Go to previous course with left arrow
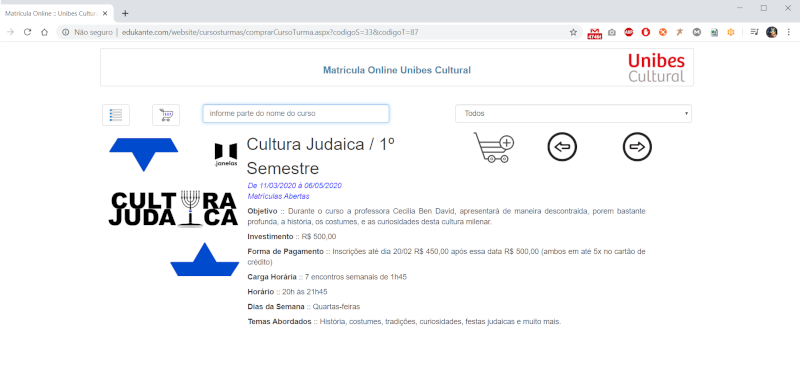The image size is (800, 373). click(x=562, y=147)
